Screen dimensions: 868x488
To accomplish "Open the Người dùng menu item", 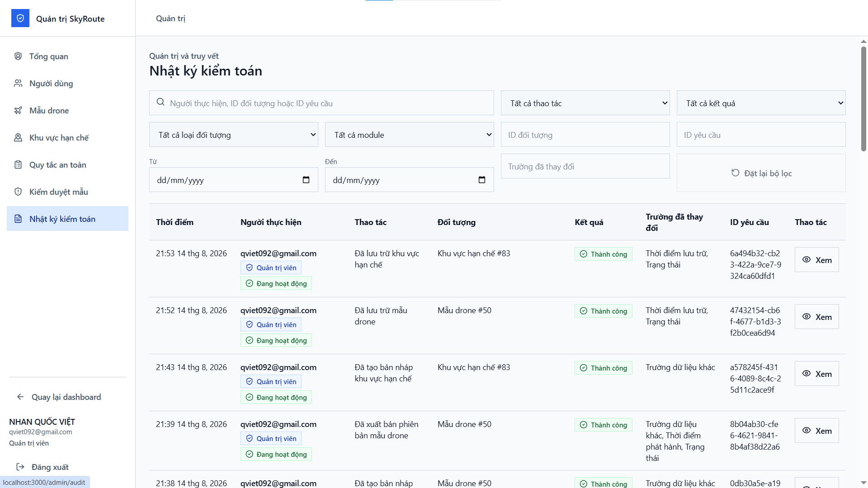I will point(67,83).
